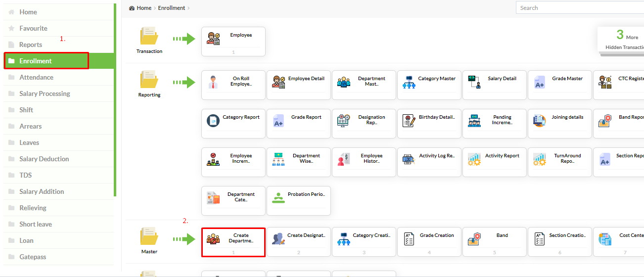Open Reports in sidebar
Image resolution: width=644 pixels, height=277 pixels.
pyautogui.click(x=59, y=45)
